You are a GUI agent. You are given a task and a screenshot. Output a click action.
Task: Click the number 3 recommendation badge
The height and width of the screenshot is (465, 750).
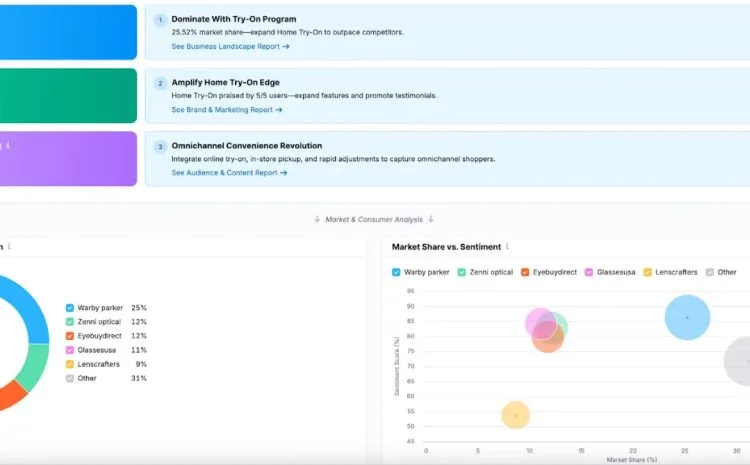(160, 146)
